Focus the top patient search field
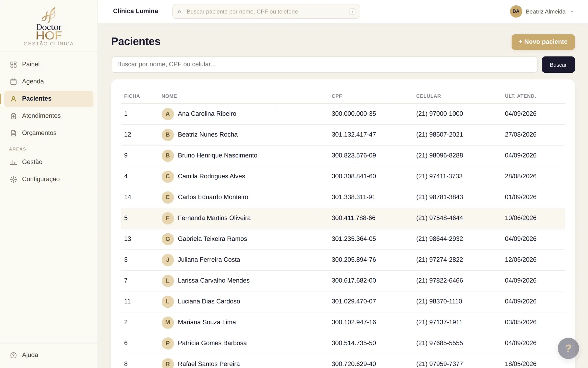This screenshot has height=368, width=588. 266,12
